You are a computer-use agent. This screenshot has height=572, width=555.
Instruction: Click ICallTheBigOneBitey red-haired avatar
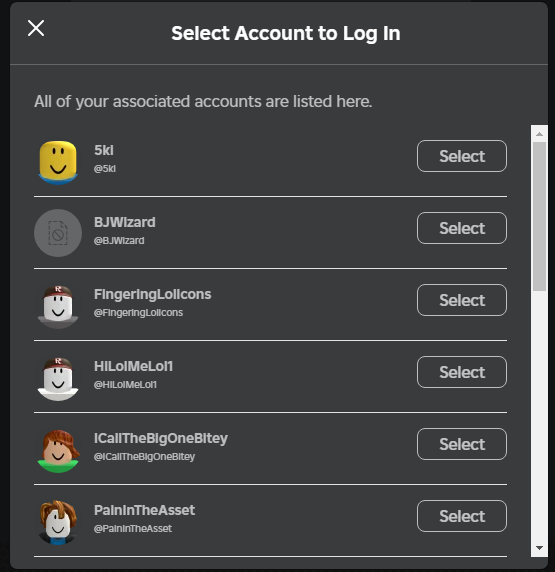tap(58, 451)
